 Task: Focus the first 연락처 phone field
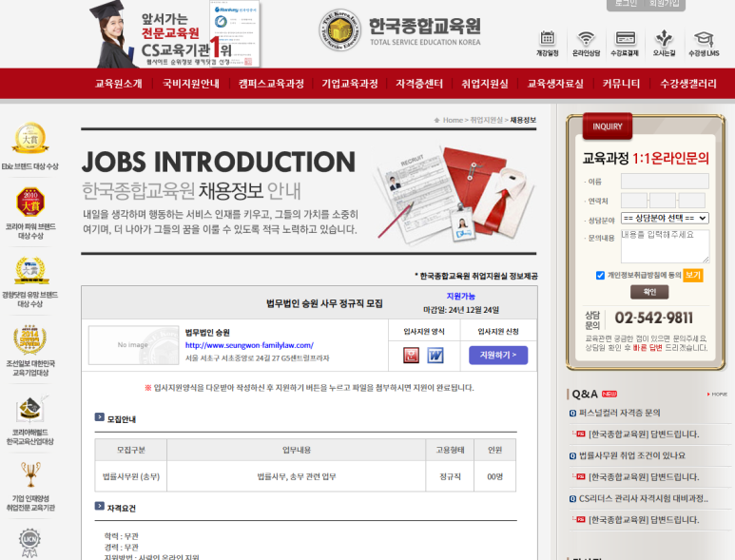pos(634,201)
